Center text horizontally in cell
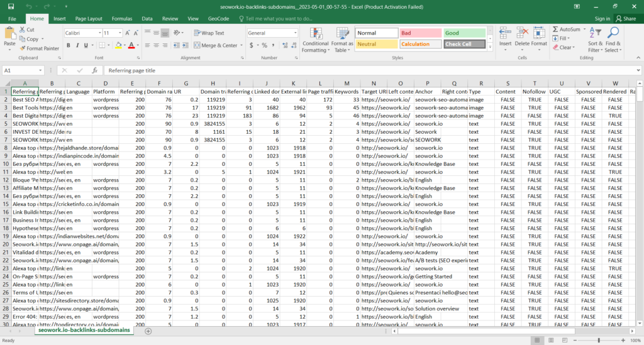Image resolution: width=644 pixels, height=345 pixels. point(156,45)
